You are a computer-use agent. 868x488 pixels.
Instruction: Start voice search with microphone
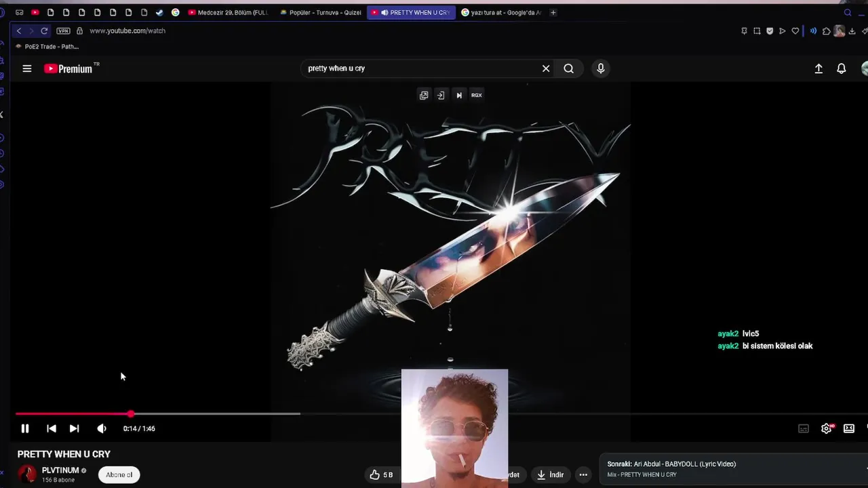click(x=600, y=68)
